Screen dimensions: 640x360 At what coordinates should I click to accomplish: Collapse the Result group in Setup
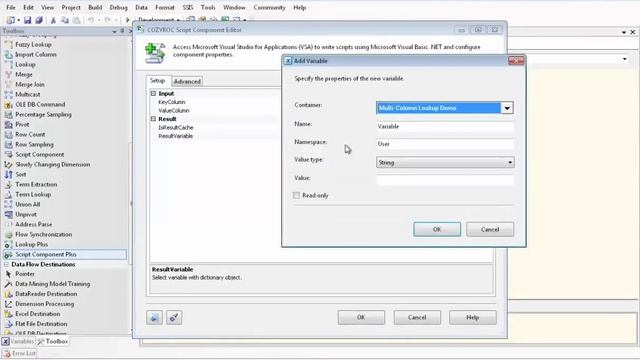pyautogui.click(x=153, y=119)
